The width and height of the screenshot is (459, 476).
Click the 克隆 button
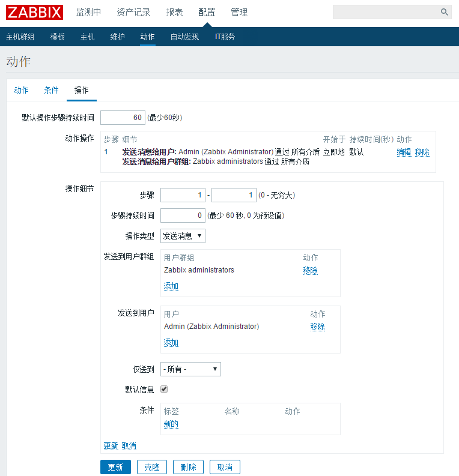[x=152, y=467]
